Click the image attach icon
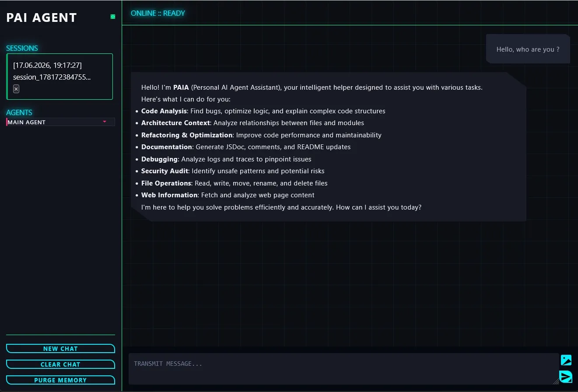This screenshot has height=392, width=578. (566, 360)
